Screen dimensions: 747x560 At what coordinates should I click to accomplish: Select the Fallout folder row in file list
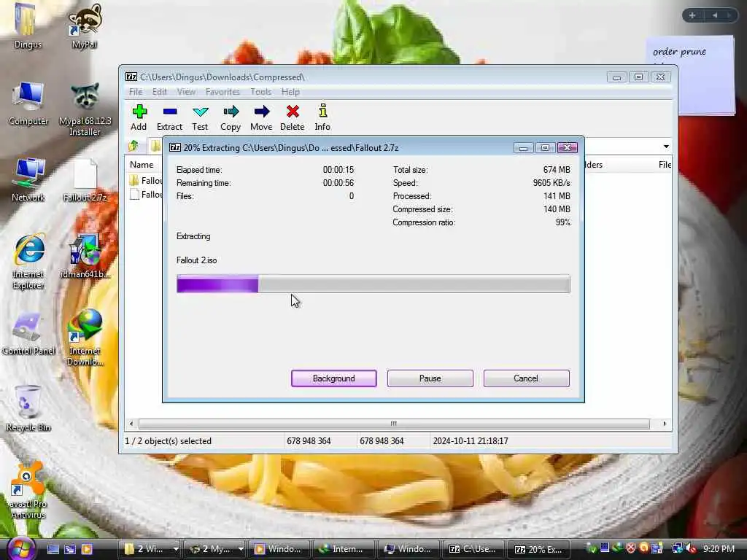145,181
